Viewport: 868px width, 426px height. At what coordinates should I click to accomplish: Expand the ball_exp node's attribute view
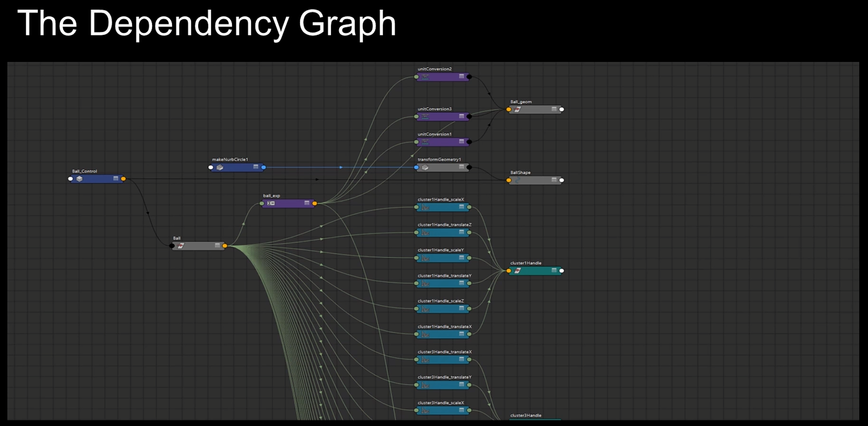pos(307,203)
